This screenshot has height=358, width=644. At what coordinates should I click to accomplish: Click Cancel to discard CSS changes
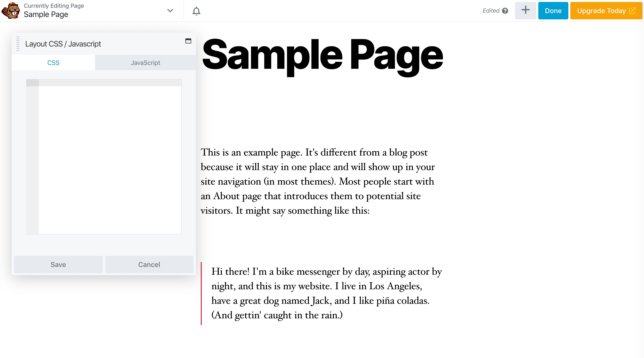(149, 264)
